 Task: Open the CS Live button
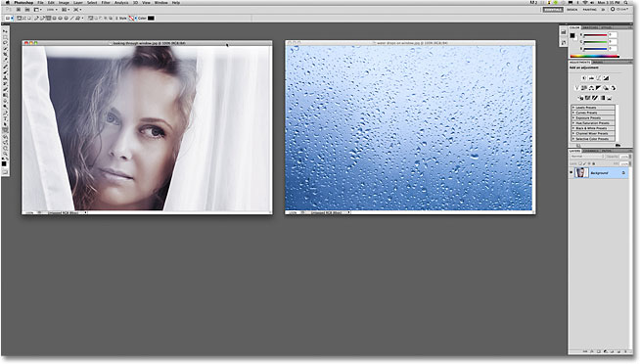[619, 9]
